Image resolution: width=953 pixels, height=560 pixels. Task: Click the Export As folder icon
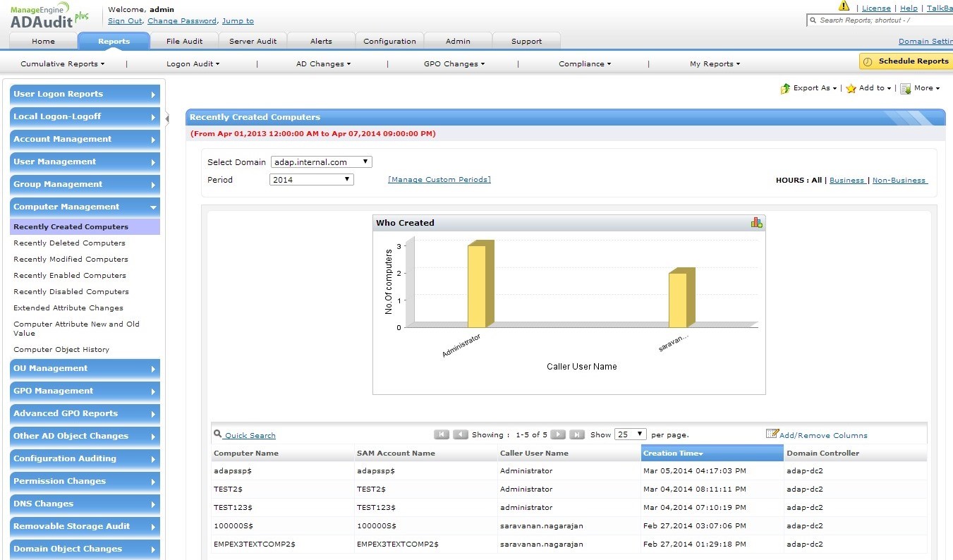(785, 88)
